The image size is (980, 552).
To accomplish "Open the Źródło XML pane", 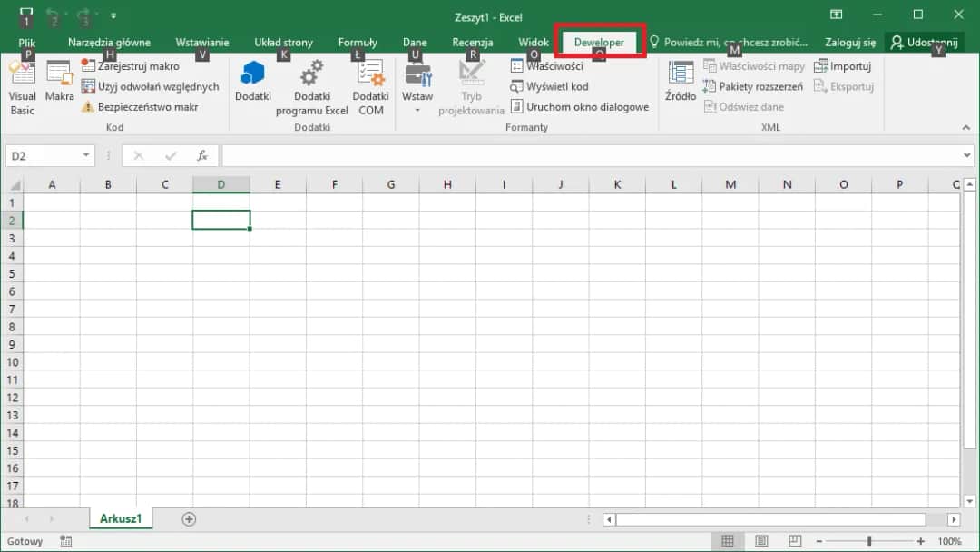I will click(680, 86).
